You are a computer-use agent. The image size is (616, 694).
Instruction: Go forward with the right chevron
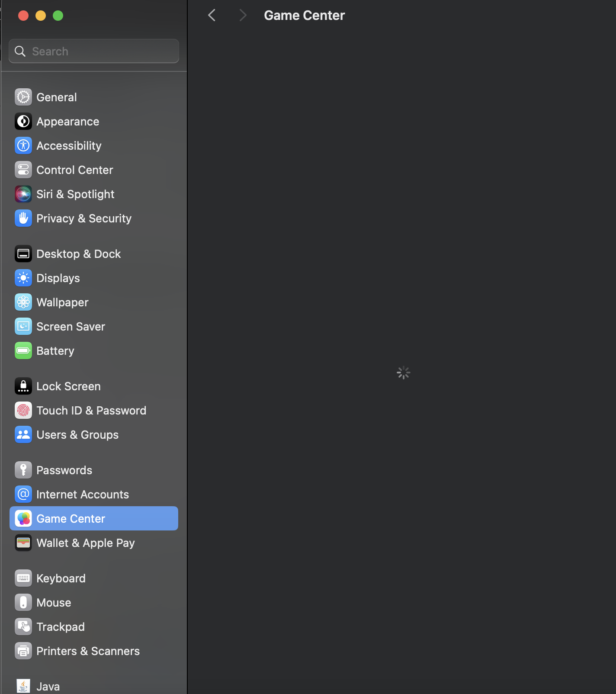[243, 16]
